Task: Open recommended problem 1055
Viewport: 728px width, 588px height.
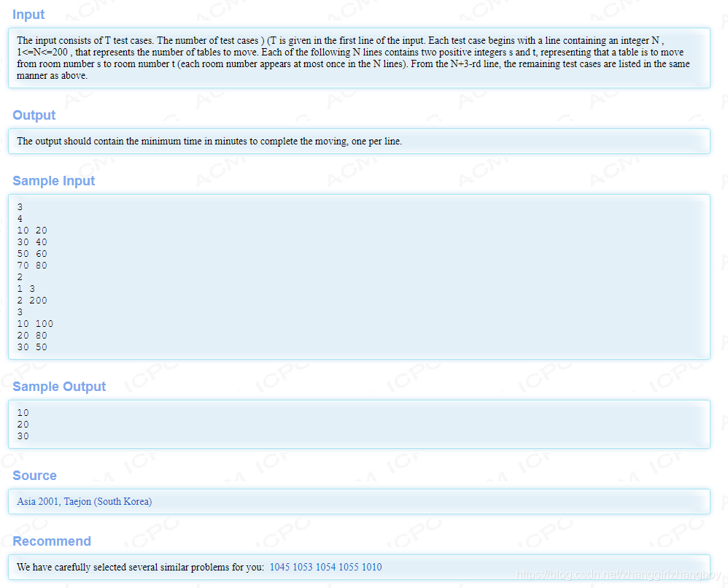Action: [349, 567]
